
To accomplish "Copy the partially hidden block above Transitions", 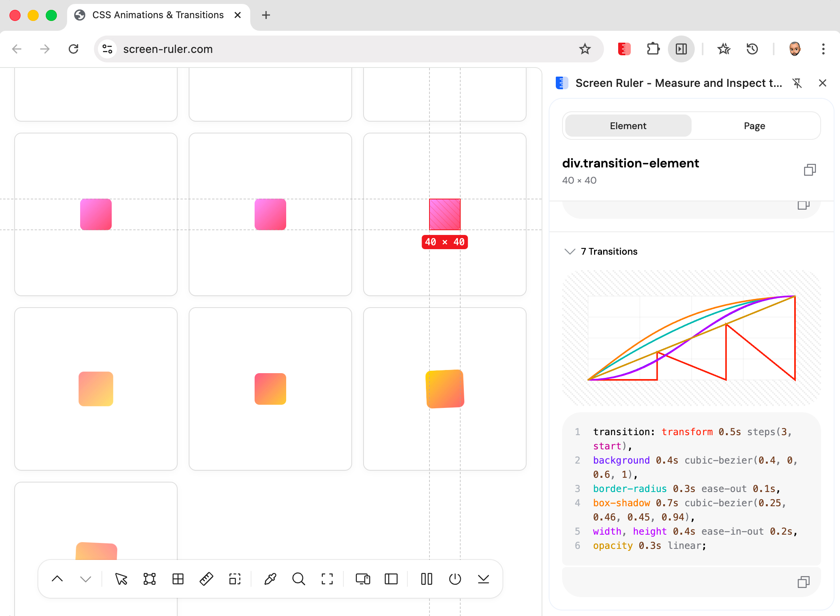I will tap(803, 205).
